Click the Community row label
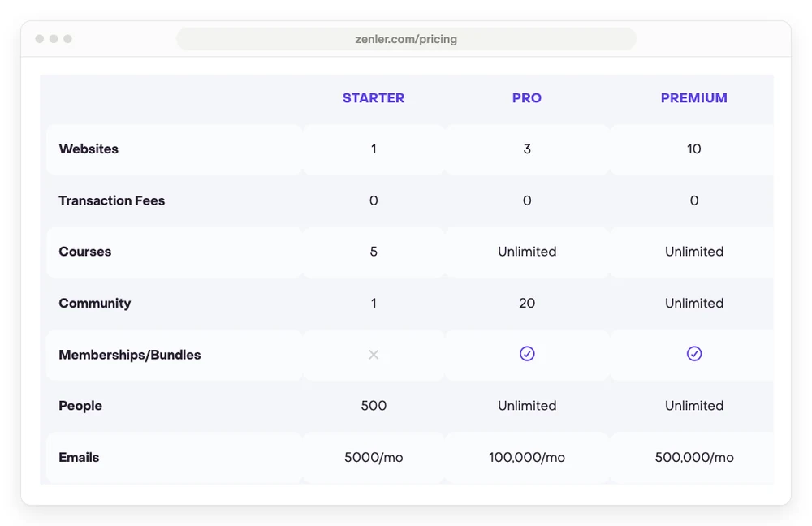The width and height of the screenshot is (812, 526). pyautogui.click(x=95, y=303)
